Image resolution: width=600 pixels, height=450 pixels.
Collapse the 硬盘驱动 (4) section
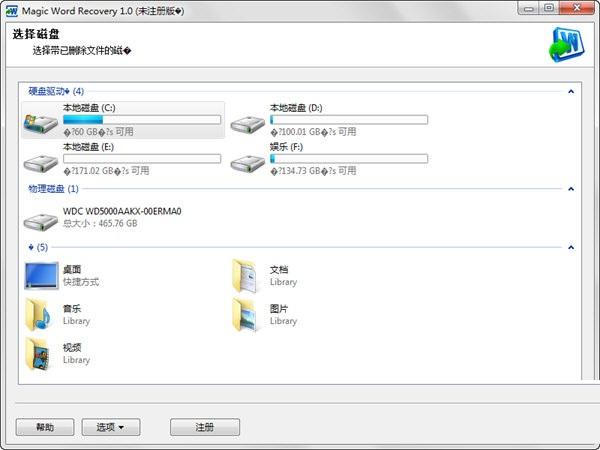571,91
